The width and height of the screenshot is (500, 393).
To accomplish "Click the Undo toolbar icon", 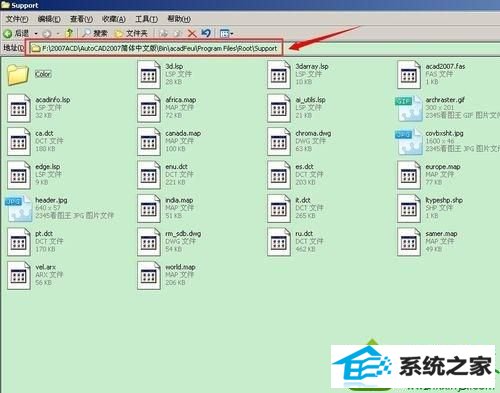I will [206, 33].
